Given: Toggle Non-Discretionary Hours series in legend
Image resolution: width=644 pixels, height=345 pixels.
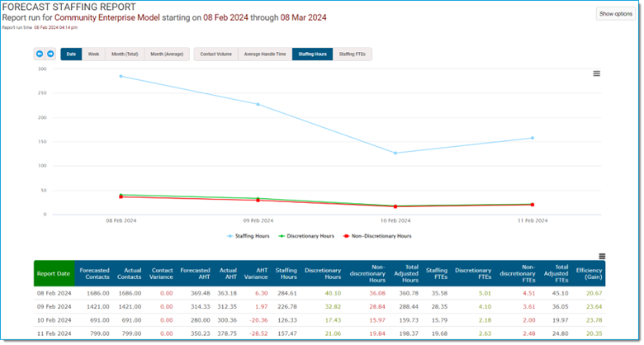Looking at the screenshot, I should pyautogui.click(x=377, y=236).
